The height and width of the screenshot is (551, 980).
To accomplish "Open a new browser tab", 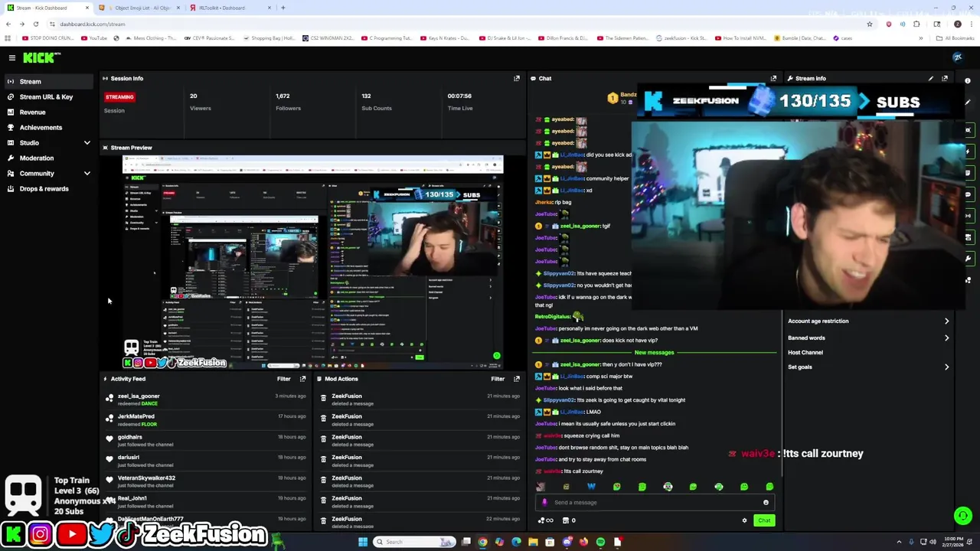I will [x=283, y=8].
